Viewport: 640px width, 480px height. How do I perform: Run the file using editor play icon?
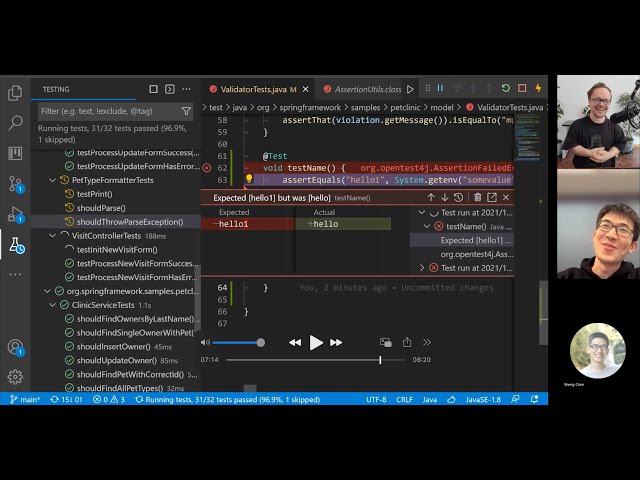coord(410,89)
